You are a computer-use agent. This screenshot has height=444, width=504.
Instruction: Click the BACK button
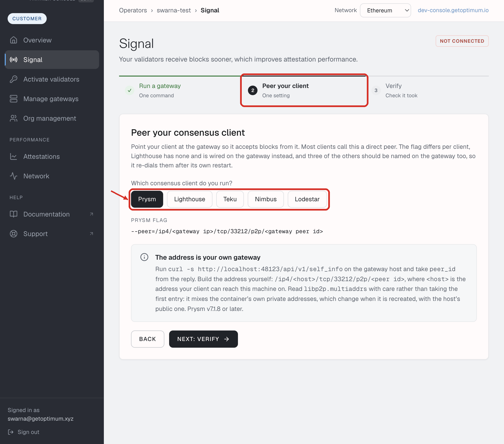pos(147,339)
